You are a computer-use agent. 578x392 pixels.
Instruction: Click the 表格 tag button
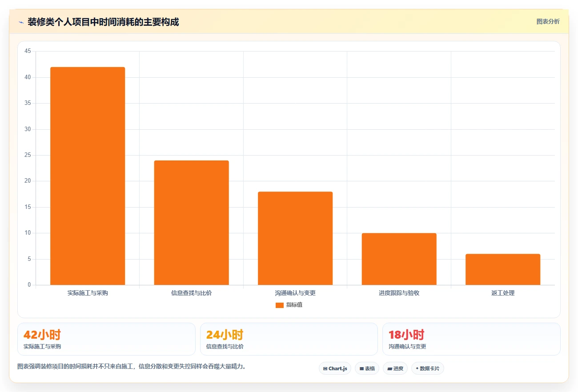(367, 368)
